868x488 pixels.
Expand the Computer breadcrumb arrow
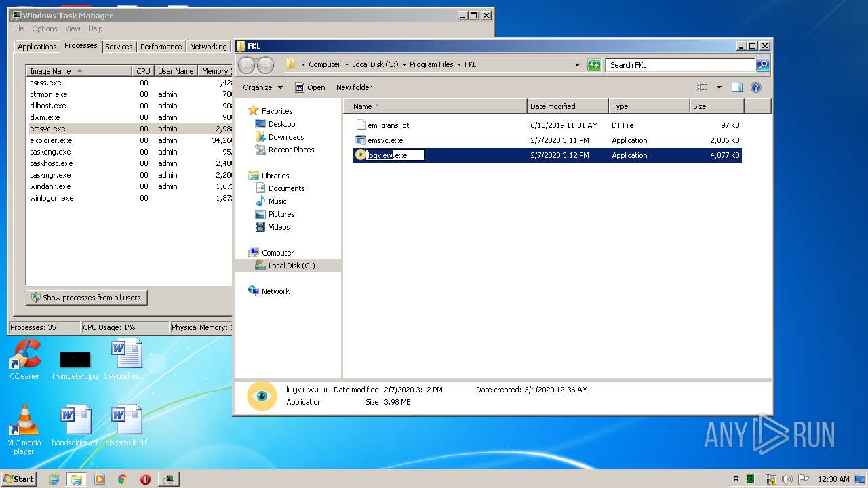click(x=347, y=65)
